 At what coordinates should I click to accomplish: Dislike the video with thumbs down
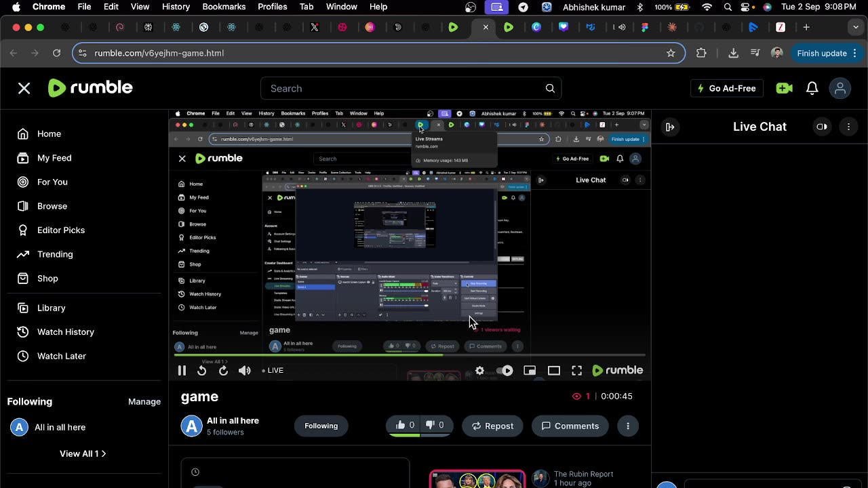tap(435, 426)
